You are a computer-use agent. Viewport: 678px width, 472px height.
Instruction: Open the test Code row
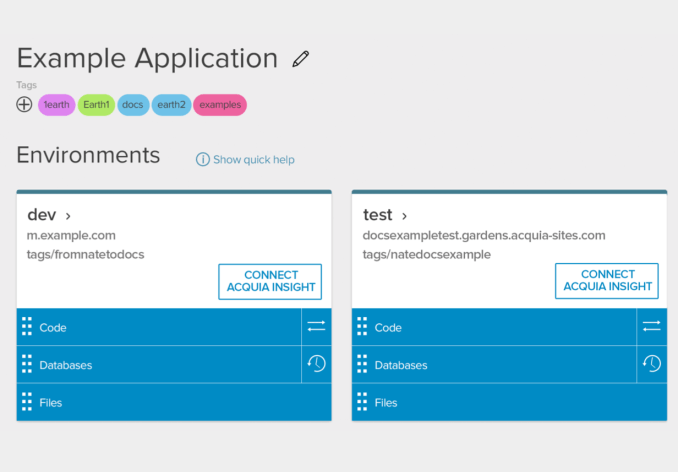pyautogui.click(x=495, y=327)
